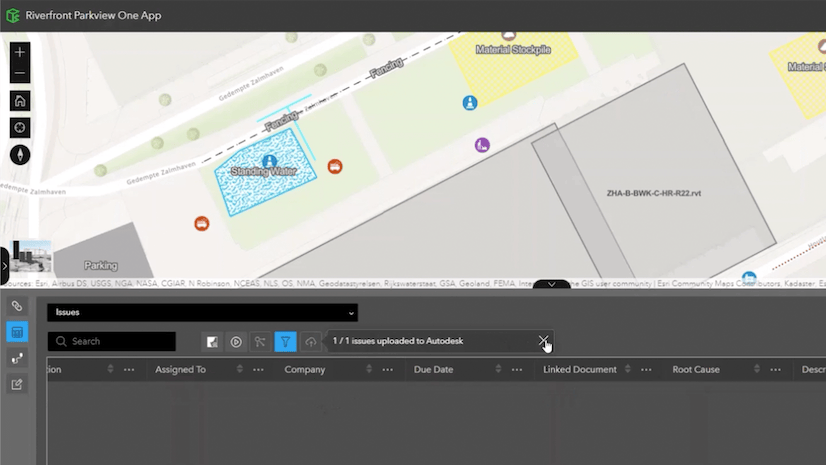The image size is (826, 465).
Task: Click the select-by-rectangle toolbar icon
Action: click(x=212, y=342)
